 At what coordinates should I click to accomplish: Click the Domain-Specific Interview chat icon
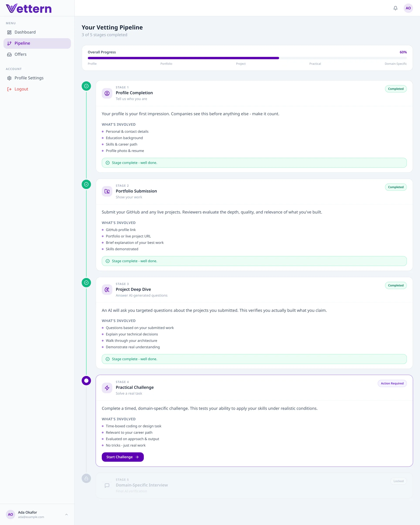107,486
